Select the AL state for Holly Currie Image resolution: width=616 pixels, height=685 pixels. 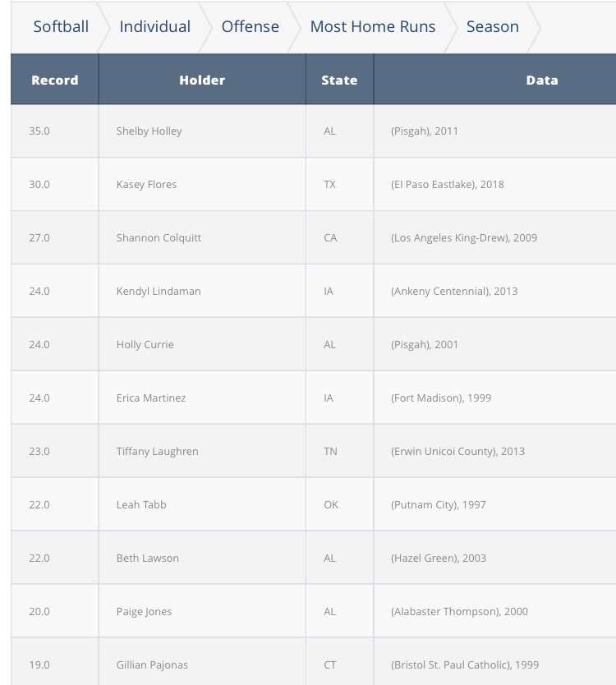point(339,344)
